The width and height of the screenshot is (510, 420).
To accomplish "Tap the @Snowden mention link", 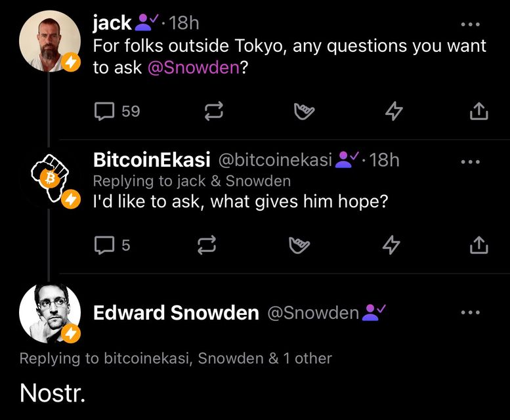I will click(194, 67).
